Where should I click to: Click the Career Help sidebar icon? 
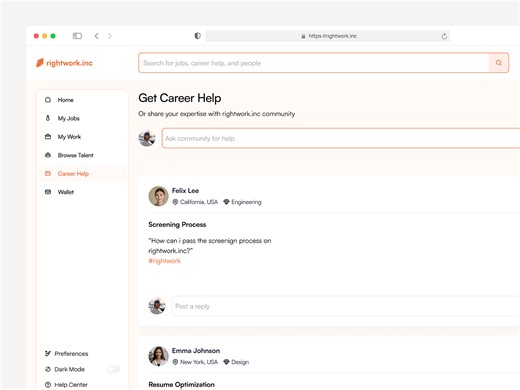pos(48,174)
